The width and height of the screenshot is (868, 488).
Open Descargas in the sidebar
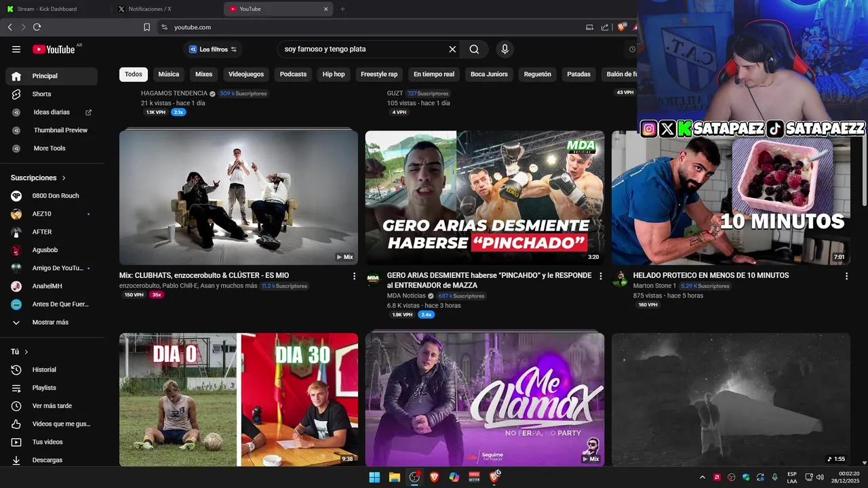pos(52,460)
